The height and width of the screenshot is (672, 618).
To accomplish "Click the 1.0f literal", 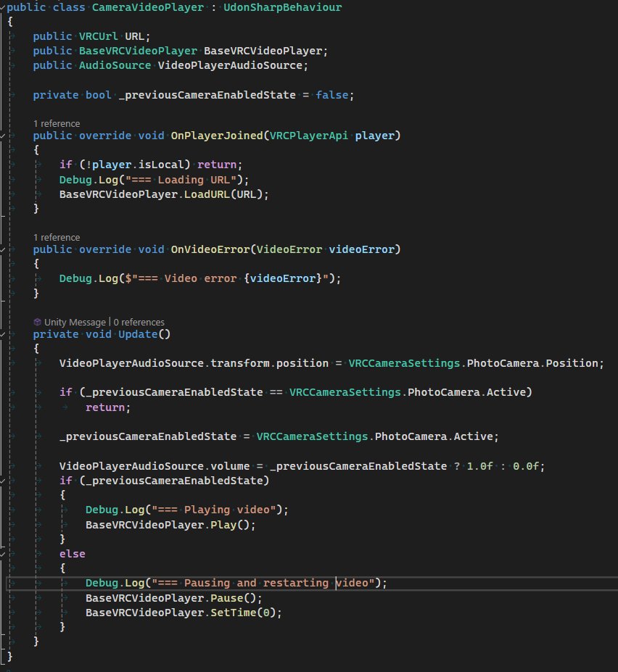I will pos(480,466).
